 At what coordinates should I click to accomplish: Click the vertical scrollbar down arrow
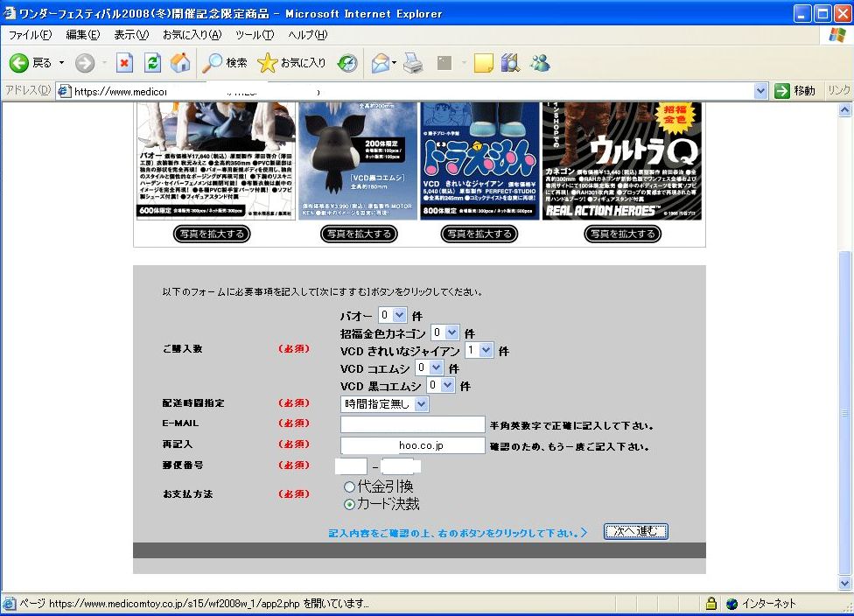pyautogui.click(x=844, y=584)
